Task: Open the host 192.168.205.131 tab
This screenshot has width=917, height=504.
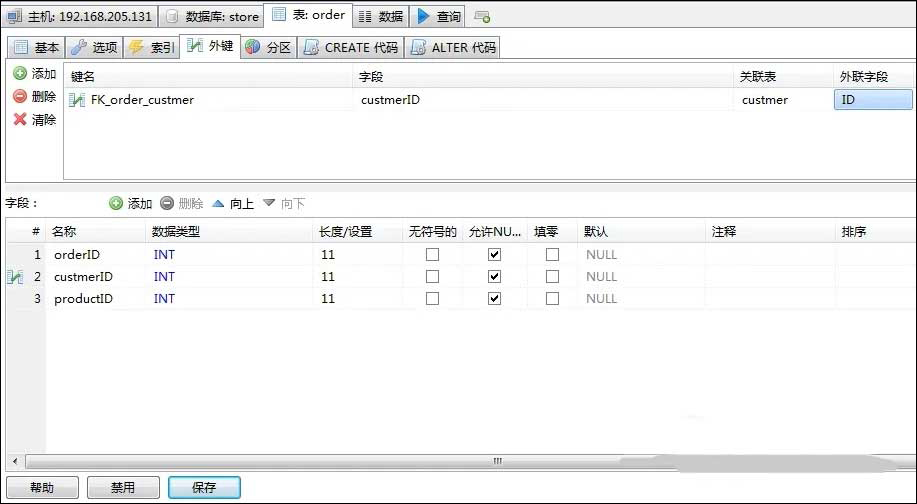Action: 80,16
